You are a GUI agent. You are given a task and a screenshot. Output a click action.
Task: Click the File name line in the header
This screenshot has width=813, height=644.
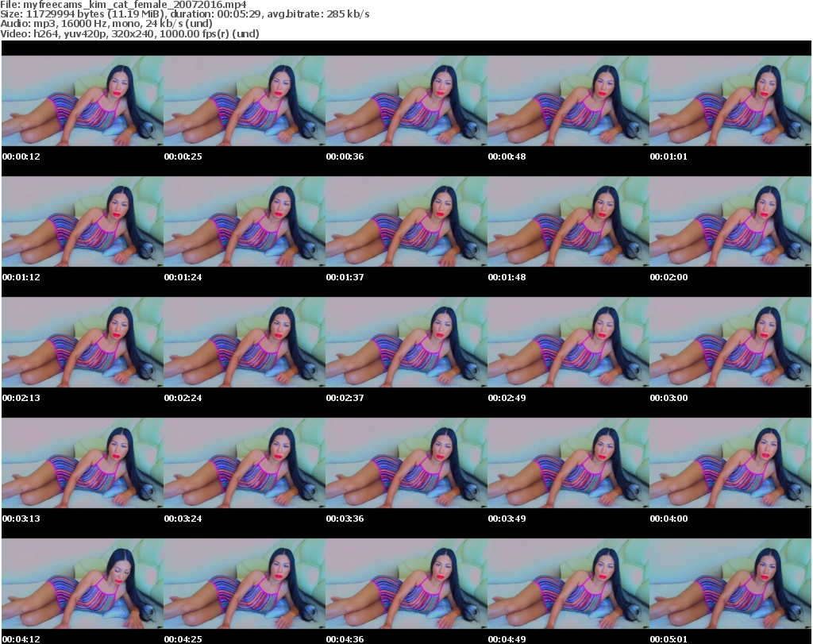(x=123, y=5)
